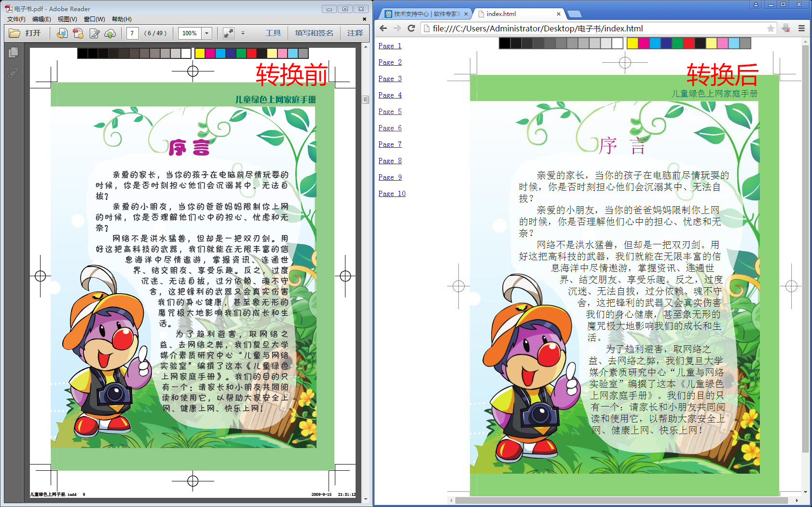Click the 序言 heading in the browser page

(x=622, y=145)
